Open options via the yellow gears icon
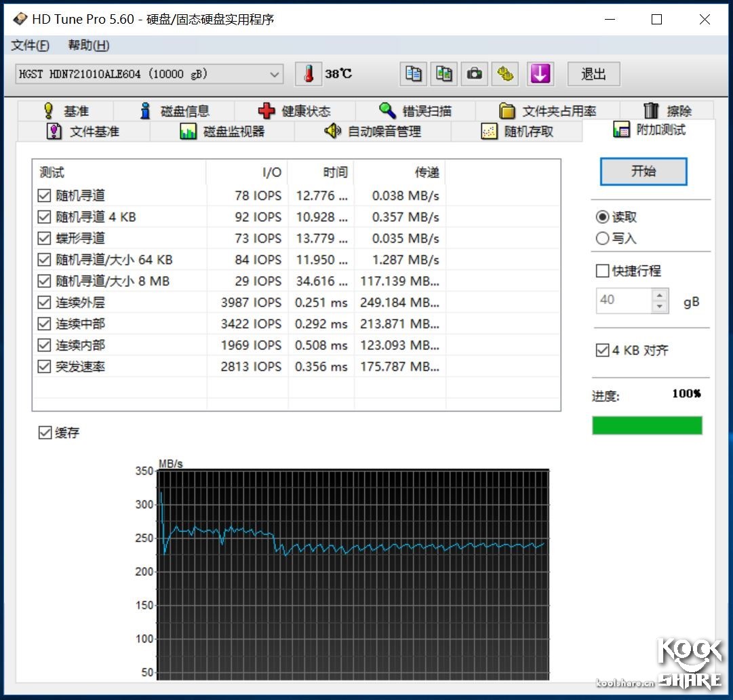This screenshot has height=700, width=733. [504, 74]
